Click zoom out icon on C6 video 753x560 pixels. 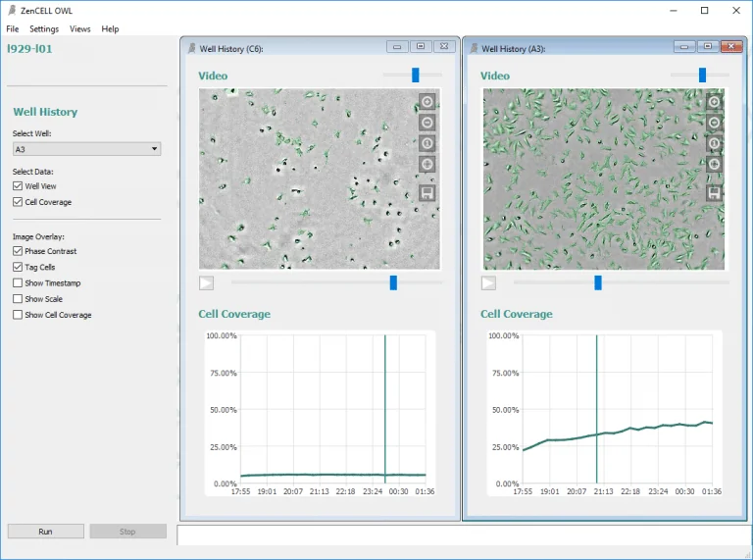427,123
